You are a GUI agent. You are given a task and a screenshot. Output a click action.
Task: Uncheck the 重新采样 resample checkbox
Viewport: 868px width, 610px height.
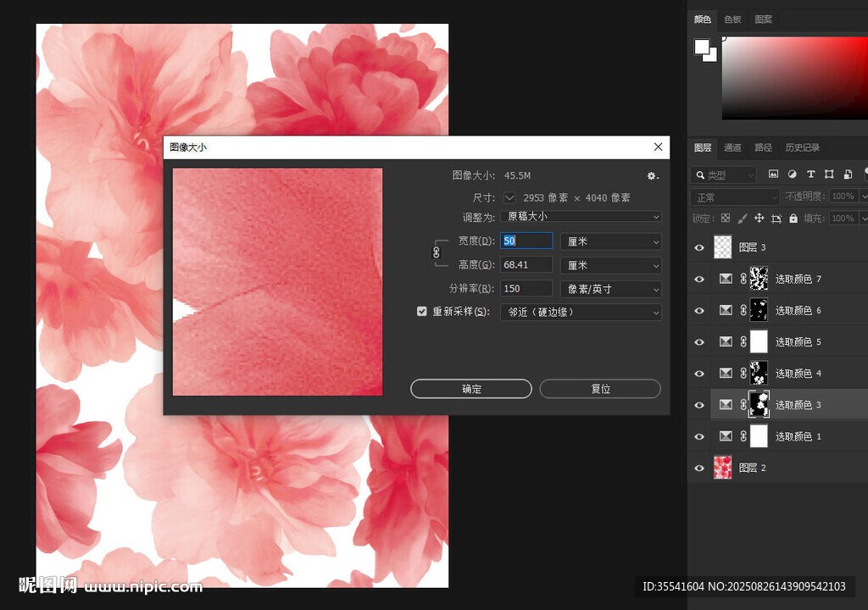point(422,312)
